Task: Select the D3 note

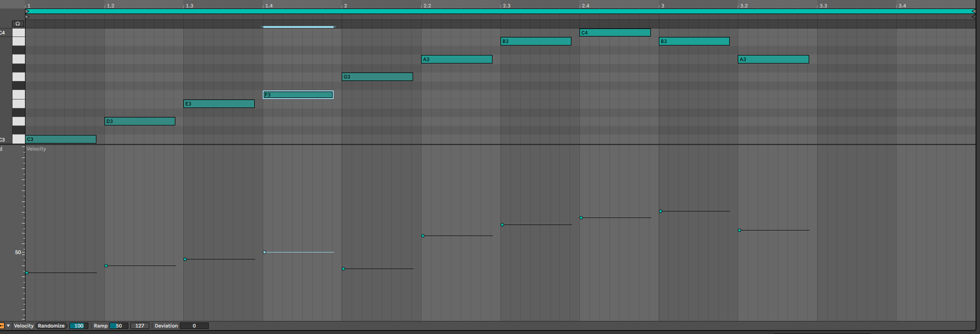Action: 140,121
